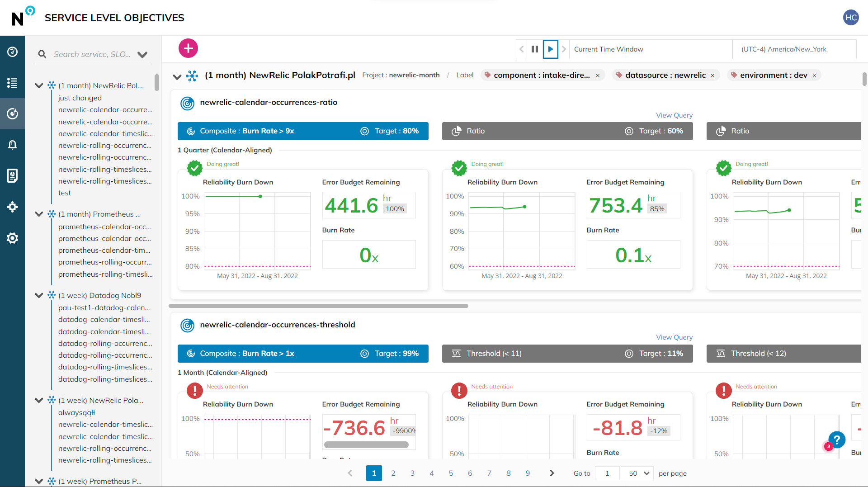The image size is (868, 487).
Task: Open the timezone America/New_York selector
Action: [794, 49]
